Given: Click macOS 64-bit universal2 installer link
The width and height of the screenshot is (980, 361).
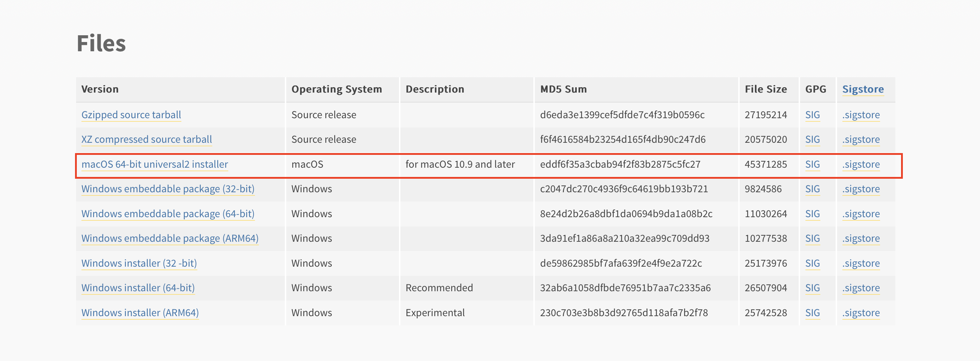Looking at the screenshot, I should pos(155,164).
